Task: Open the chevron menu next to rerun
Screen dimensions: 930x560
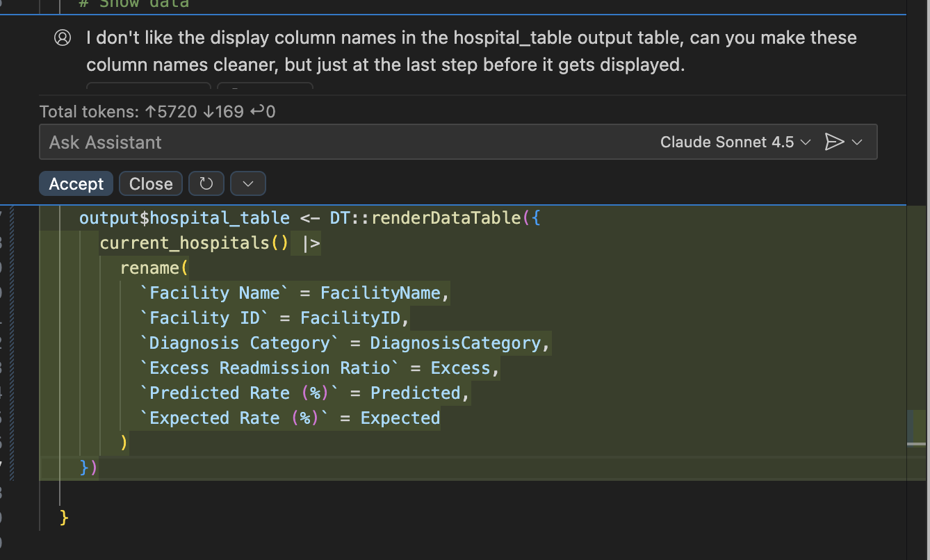Action: click(247, 183)
